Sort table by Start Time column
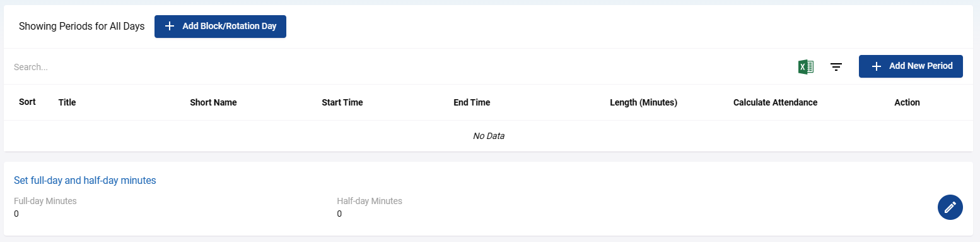Image resolution: width=980 pixels, height=242 pixels. tap(342, 102)
